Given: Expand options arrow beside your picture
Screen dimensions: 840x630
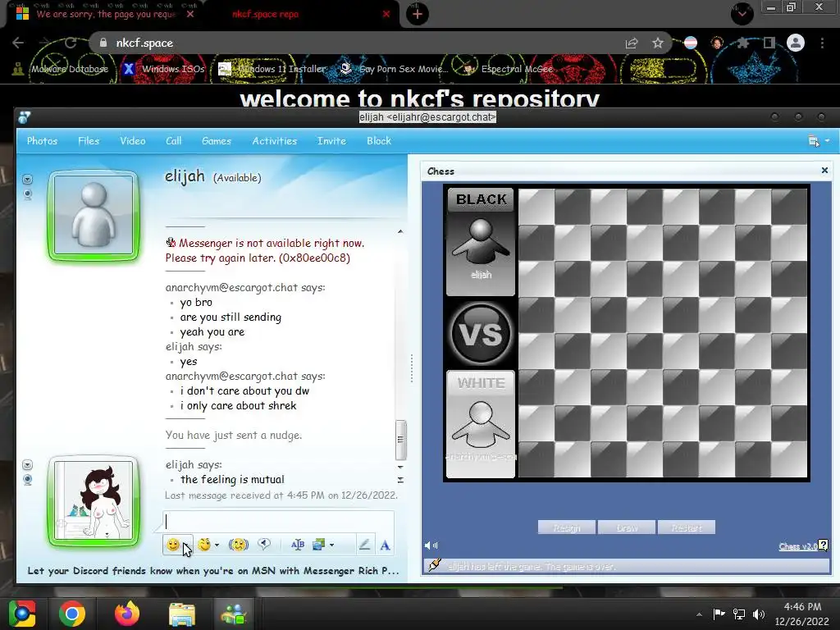Looking at the screenshot, I should (27, 464).
